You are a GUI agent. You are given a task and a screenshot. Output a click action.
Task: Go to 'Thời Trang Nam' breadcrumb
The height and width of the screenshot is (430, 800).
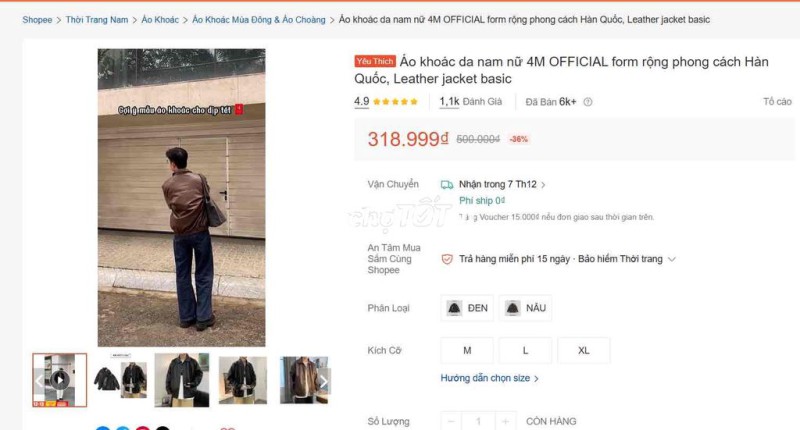click(x=97, y=20)
